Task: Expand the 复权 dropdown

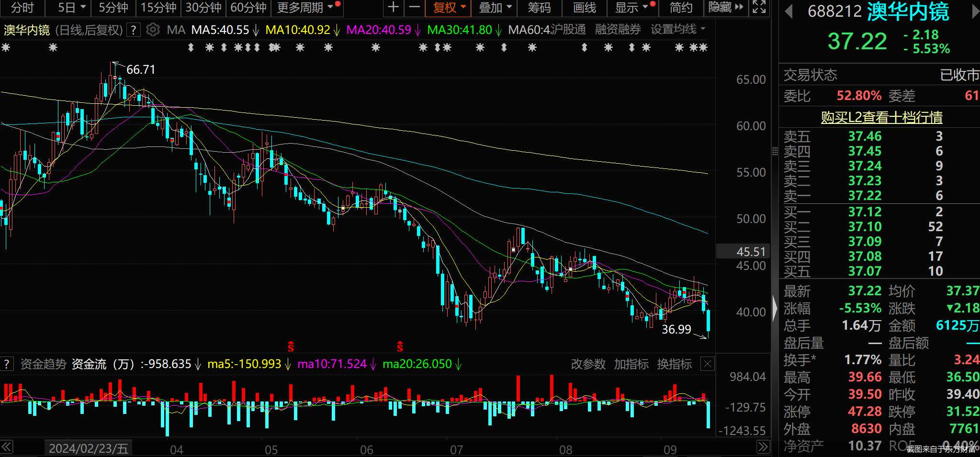Action: point(449,8)
